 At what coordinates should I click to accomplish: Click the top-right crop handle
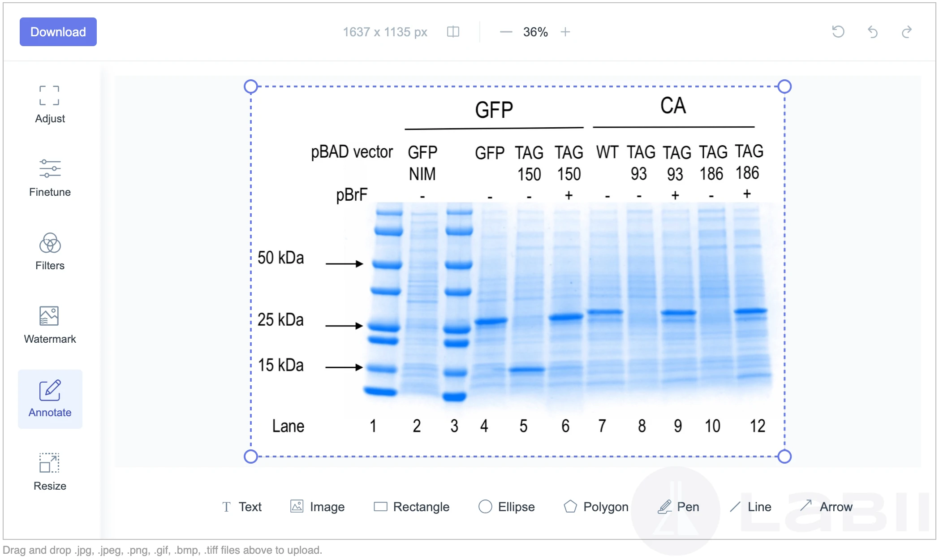pyautogui.click(x=784, y=86)
